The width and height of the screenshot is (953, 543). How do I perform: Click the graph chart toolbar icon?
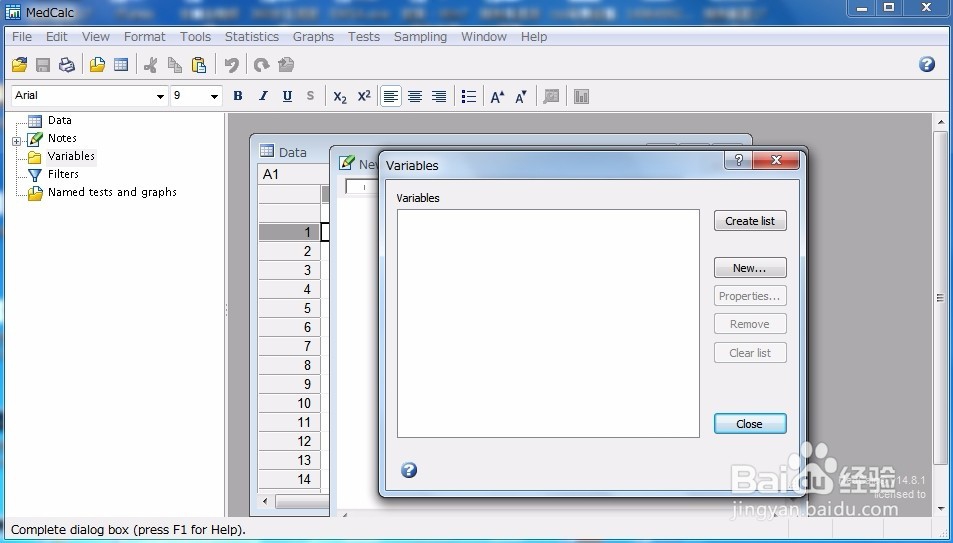pyautogui.click(x=582, y=96)
